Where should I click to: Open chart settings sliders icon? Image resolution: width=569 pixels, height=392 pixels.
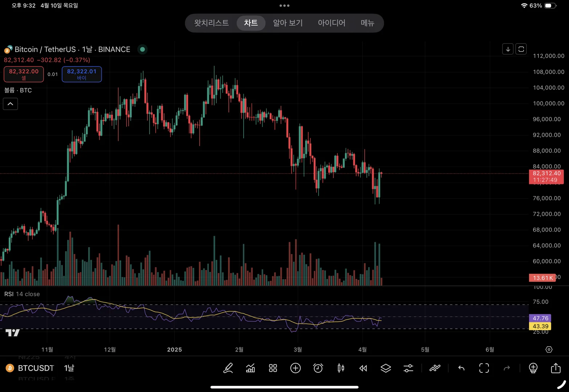pyautogui.click(x=408, y=368)
